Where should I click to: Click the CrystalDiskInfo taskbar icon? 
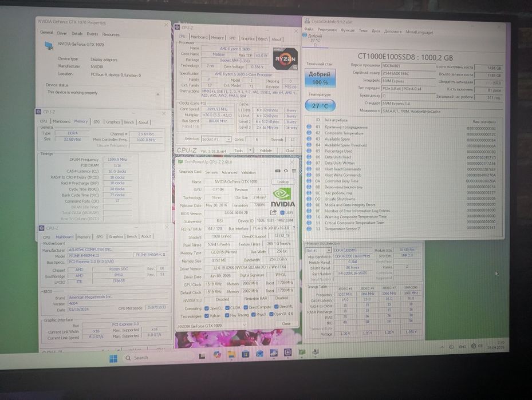pyautogui.click(x=315, y=352)
